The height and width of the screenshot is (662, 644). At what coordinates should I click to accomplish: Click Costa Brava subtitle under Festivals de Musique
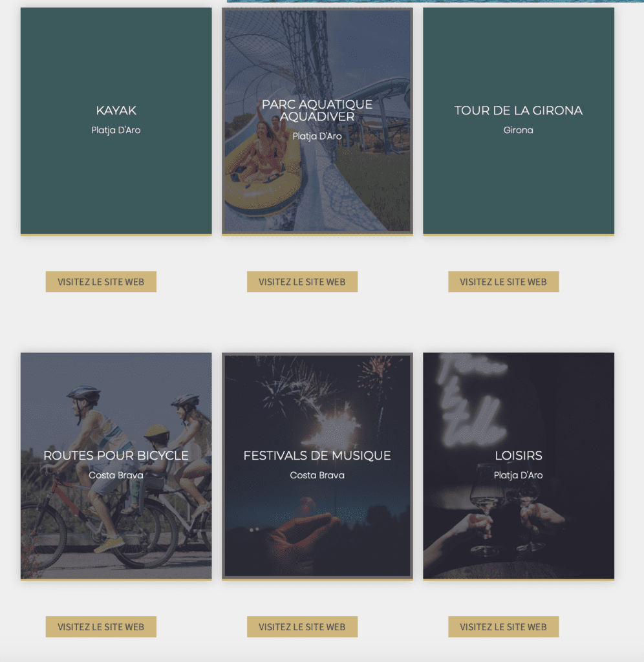[317, 475]
